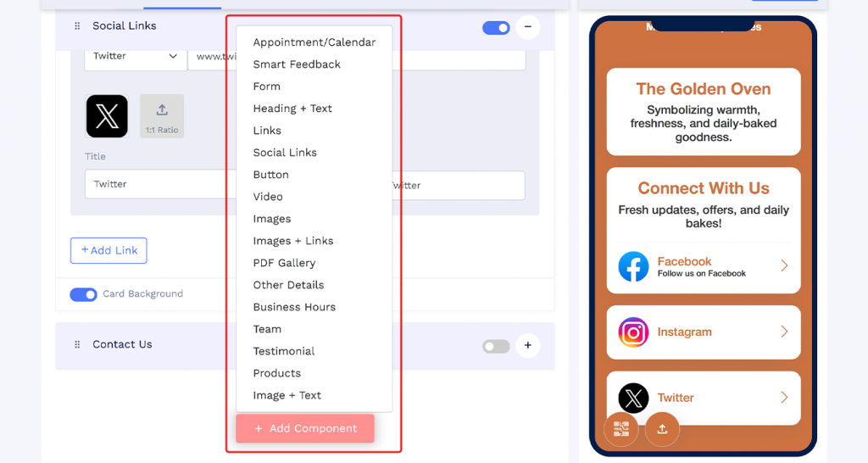Image resolution: width=868 pixels, height=463 pixels.
Task: Expand Contact Us with plus button
Action: (528, 345)
